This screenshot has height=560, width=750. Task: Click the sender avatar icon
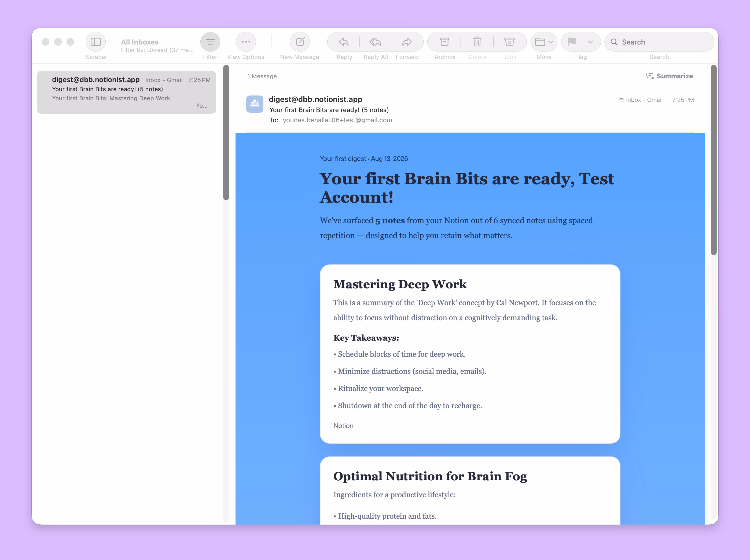pos(255,104)
